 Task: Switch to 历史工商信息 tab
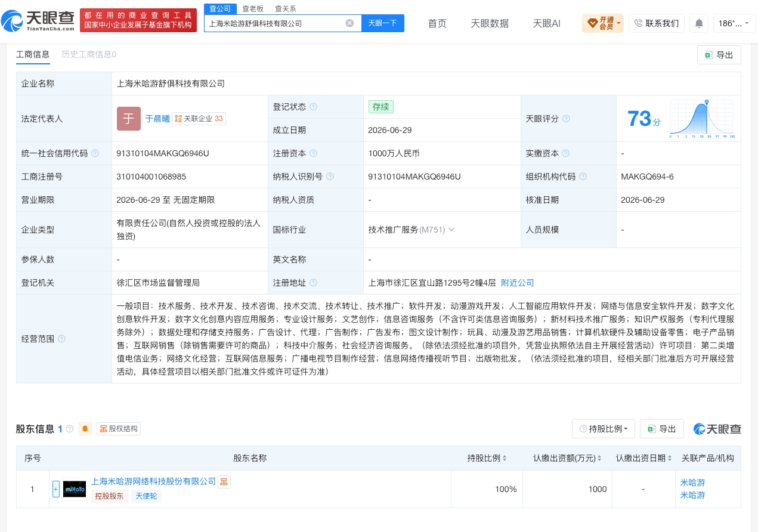[x=89, y=54]
